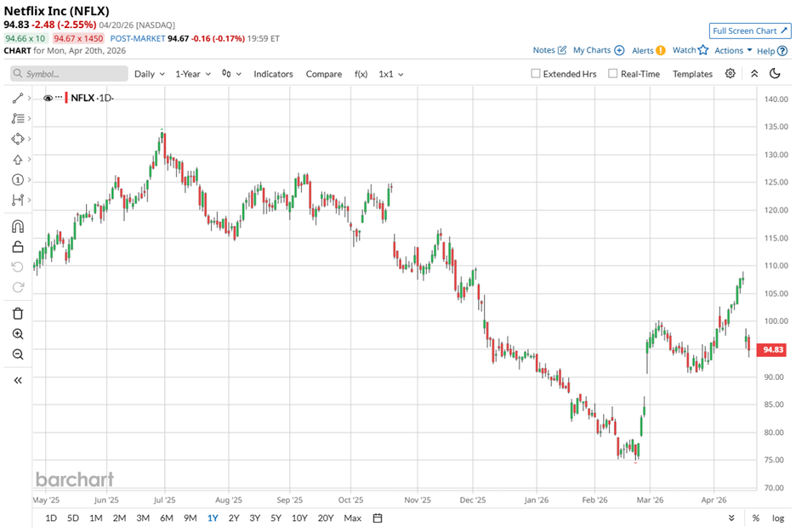Select the 1Y time range
796x532 pixels.
click(213, 518)
